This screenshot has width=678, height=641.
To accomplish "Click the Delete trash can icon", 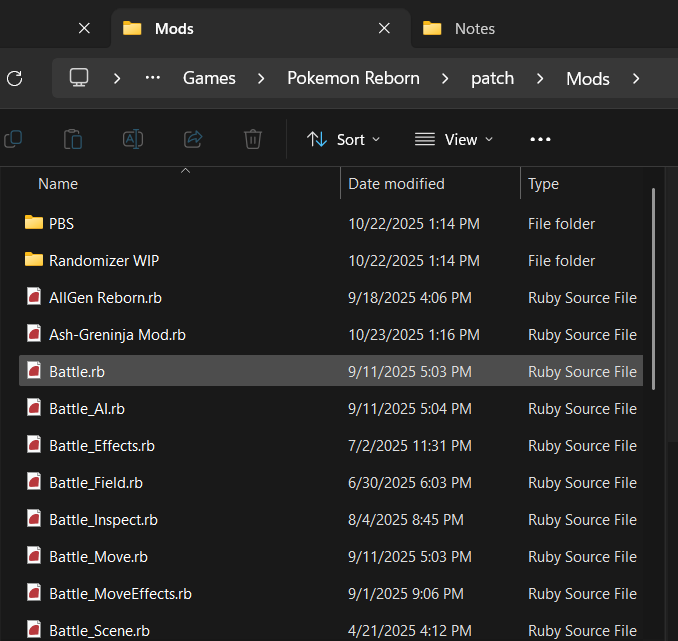I will point(253,139).
